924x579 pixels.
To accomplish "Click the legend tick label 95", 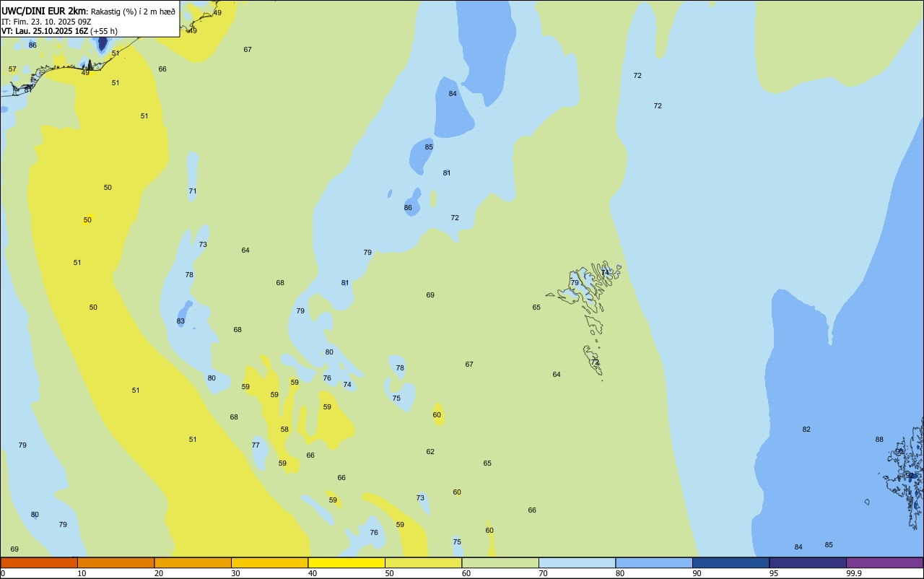I will coord(774,573).
